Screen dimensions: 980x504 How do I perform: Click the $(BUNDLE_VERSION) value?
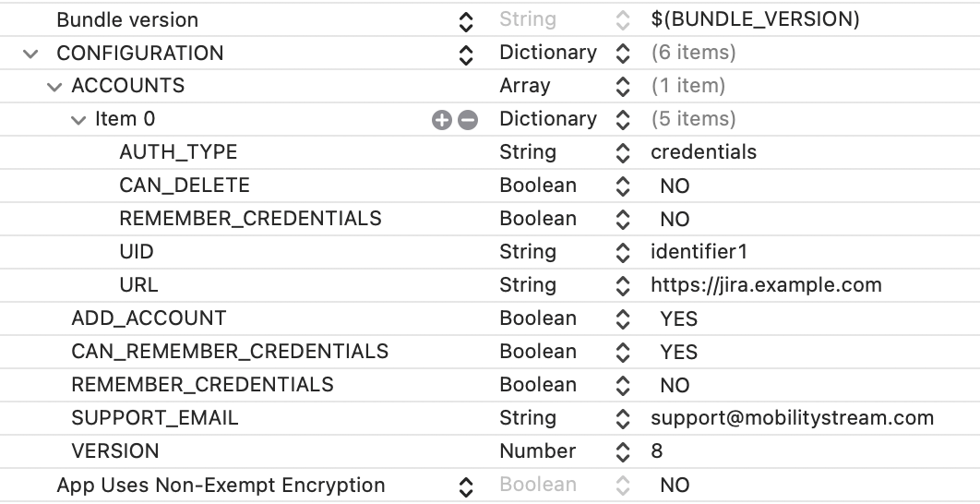755,19
